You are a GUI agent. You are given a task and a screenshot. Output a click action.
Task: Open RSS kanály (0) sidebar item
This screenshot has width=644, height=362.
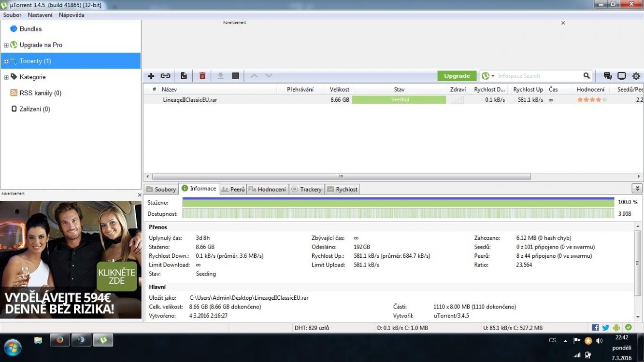tap(40, 93)
